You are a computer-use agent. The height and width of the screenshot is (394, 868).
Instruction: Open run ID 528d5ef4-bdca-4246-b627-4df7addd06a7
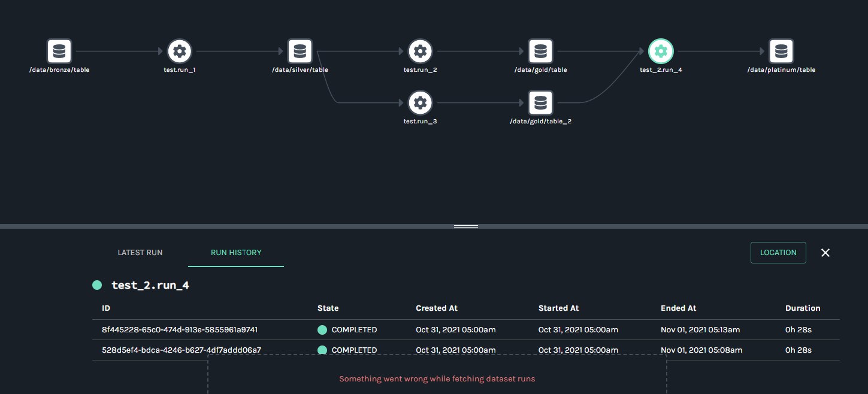pyautogui.click(x=182, y=350)
